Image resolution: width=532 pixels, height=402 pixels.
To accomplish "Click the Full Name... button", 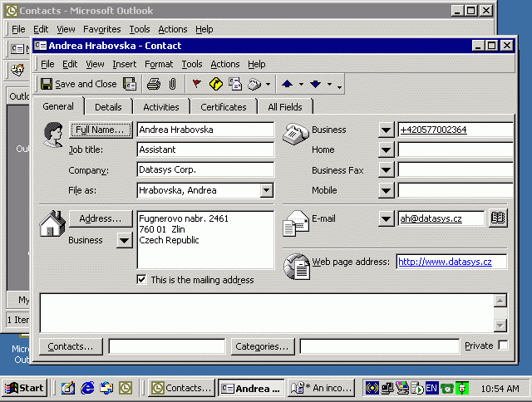I will pos(101,130).
